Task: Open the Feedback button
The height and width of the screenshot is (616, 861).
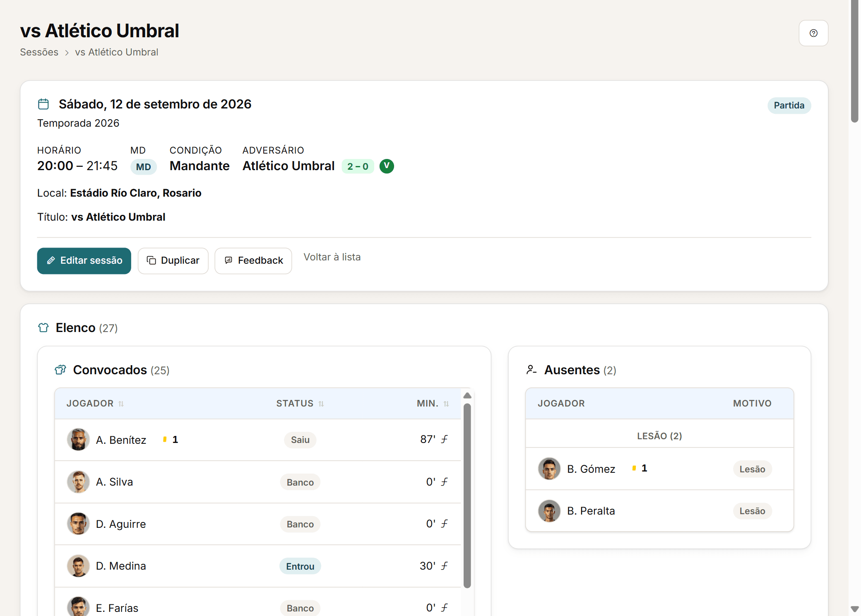Action: click(x=253, y=261)
